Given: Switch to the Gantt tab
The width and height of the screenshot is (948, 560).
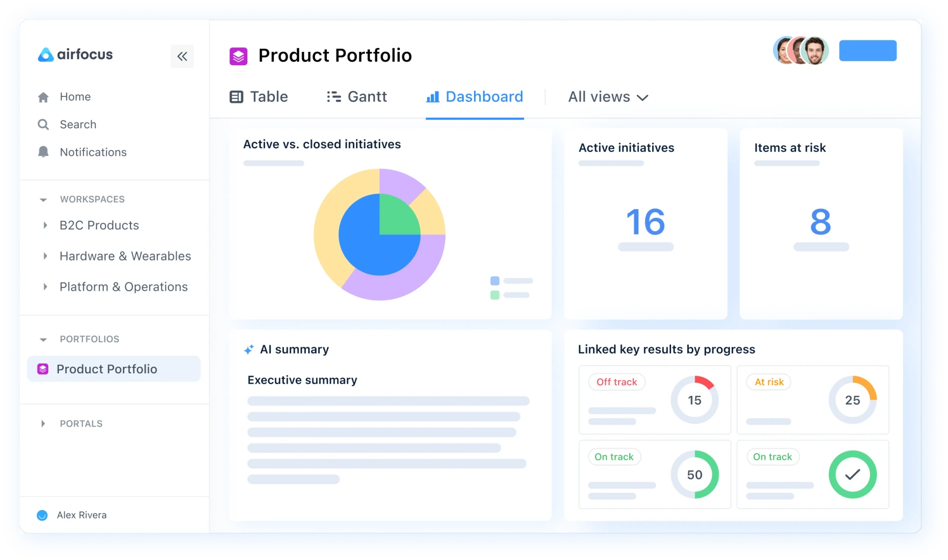Looking at the screenshot, I should [x=366, y=97].
